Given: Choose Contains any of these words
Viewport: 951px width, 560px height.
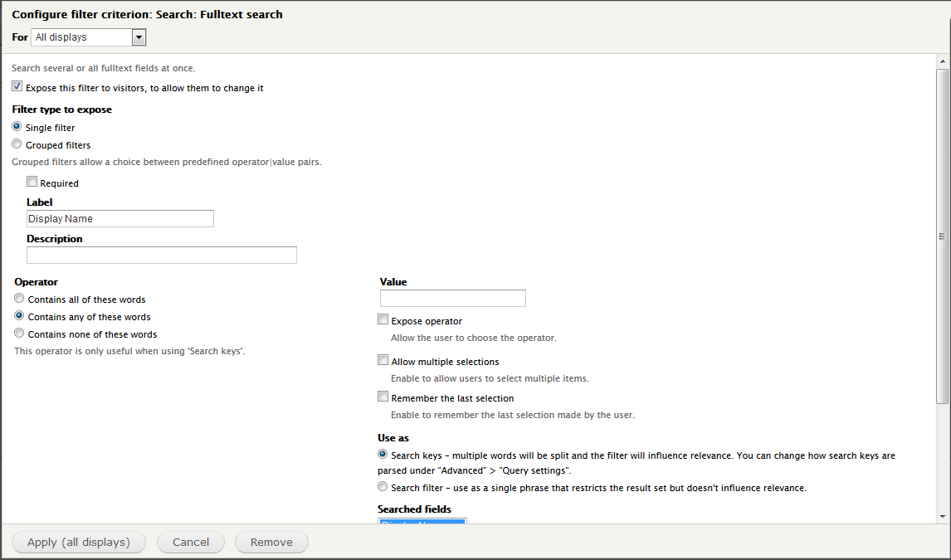Looking at the screenshot, I should [18, 315].
